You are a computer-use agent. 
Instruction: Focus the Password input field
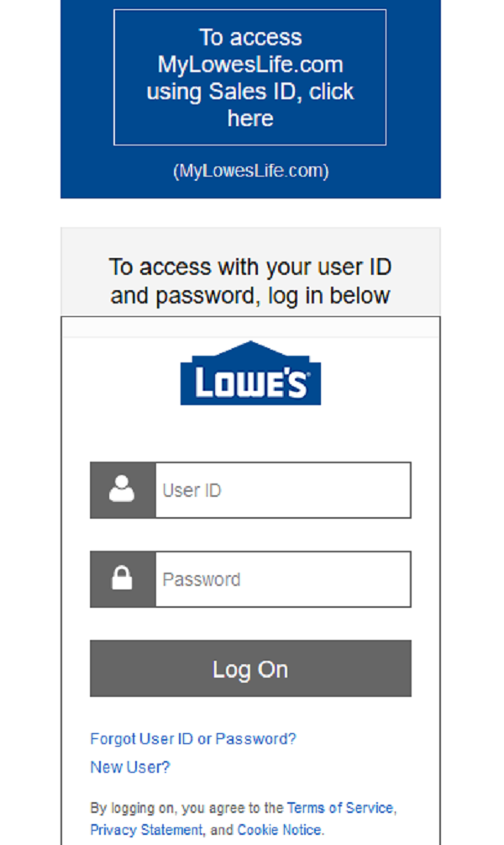click(x=281, y=578)
